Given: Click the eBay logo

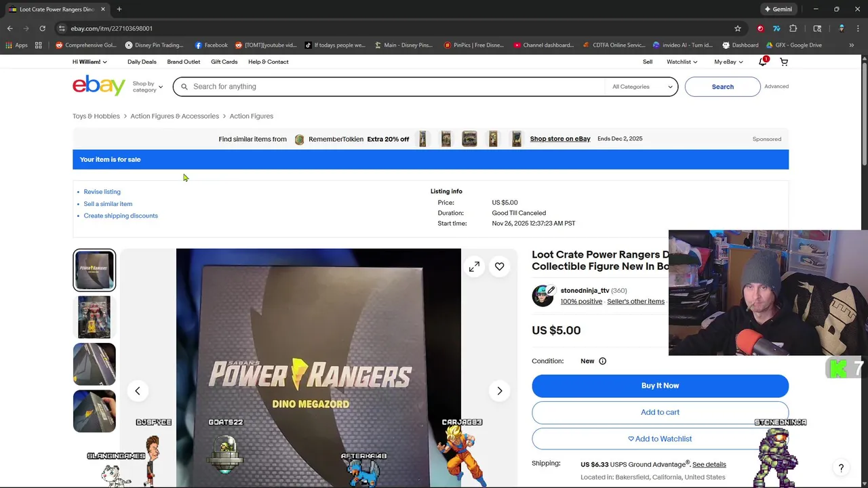Looking at the screenshot, I should 99,85.
